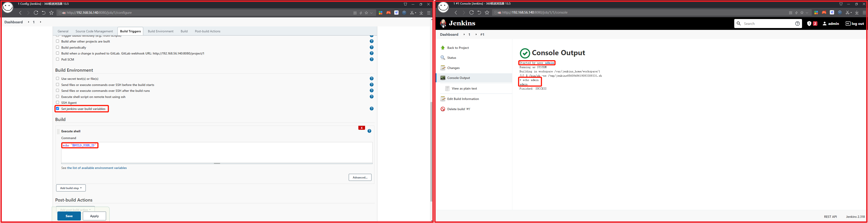The image size is (868, 223).
Task: Click help icon for Execute shell step
Action: pyautogui.click(x=369, y=131)
